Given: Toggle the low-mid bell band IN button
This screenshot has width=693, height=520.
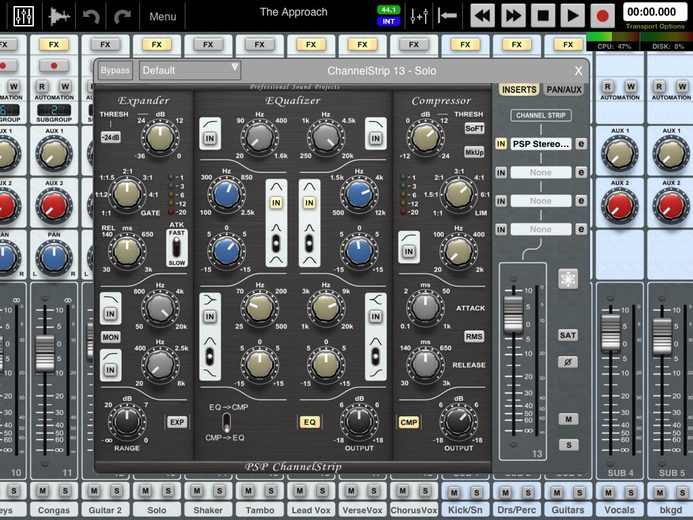Looking at the screenshot, I should tap(276, 203).
